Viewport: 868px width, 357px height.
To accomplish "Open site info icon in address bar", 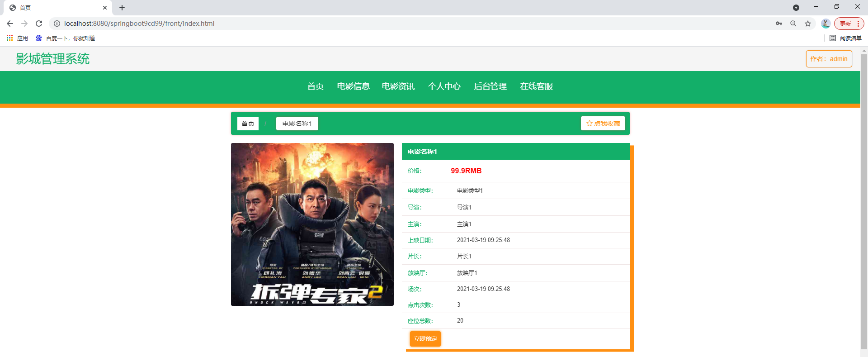I will pyautogui.click(x=57, y=24).
